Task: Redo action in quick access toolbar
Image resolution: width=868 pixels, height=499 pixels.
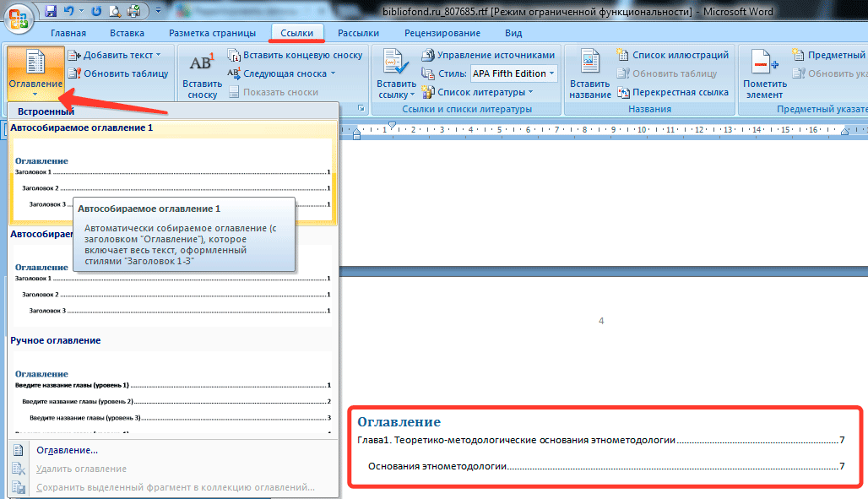Action: tap(96, 11)
